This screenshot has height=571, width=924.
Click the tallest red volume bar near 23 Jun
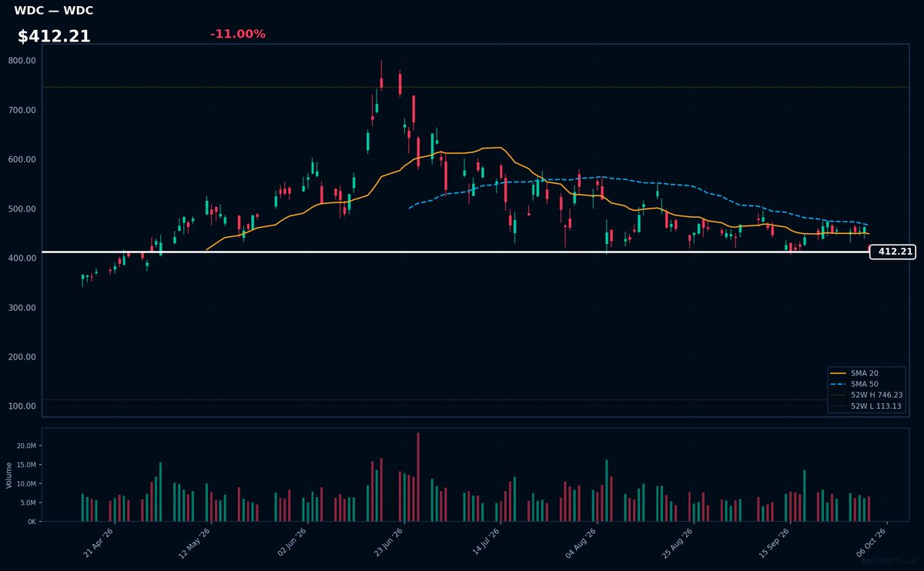(x=418, y=477)
